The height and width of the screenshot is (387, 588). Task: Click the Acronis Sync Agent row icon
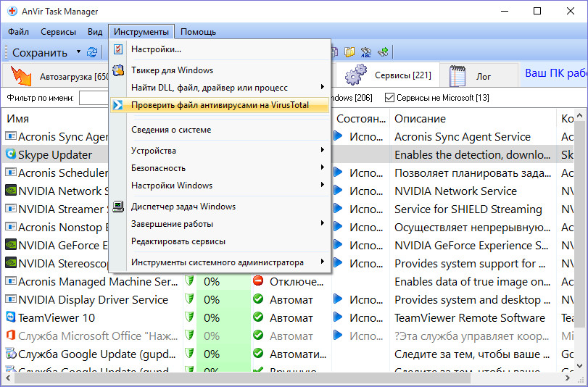[x=11, y=136]
